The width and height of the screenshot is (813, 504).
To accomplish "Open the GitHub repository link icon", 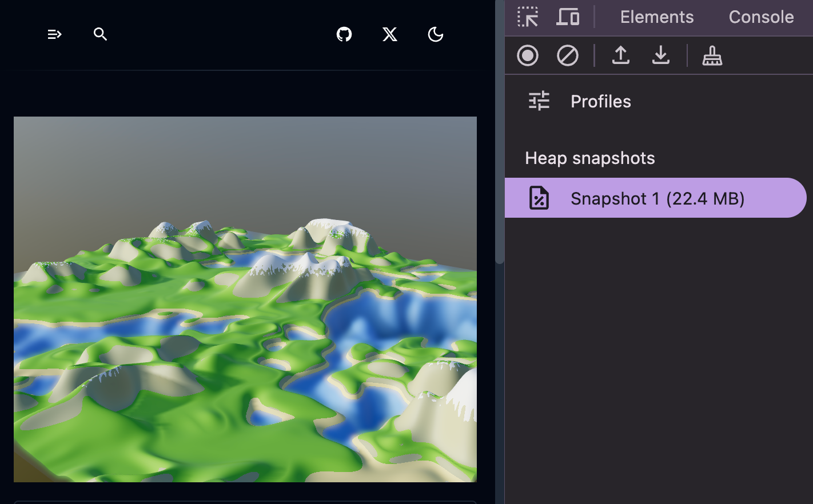I will (344, 35).
